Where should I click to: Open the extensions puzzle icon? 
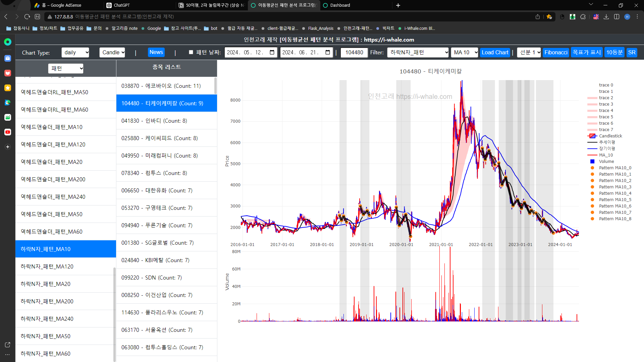tap(583, 16)
